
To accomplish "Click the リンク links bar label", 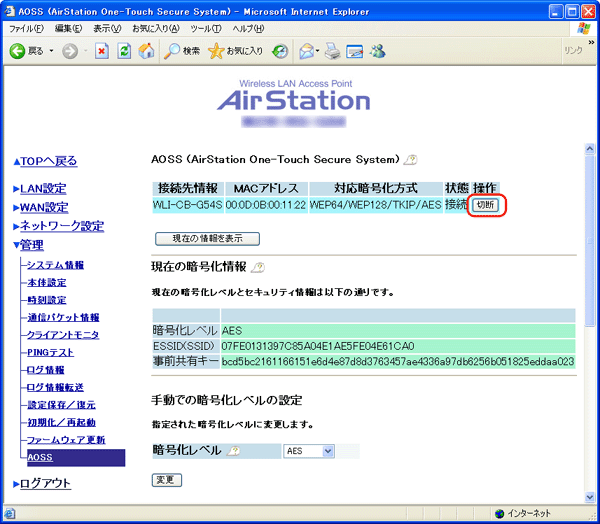I will pos(573,51).
